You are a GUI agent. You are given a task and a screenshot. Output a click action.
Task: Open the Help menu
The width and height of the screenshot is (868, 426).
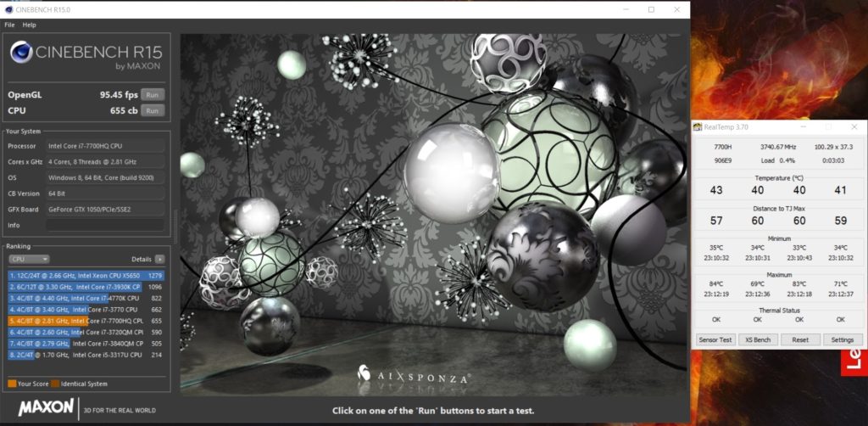29,25
